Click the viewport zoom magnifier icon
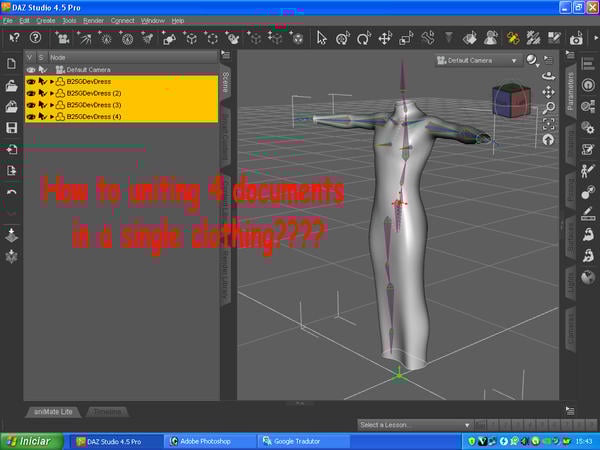This screenshot has width=600, height=450. coord(548,108)
